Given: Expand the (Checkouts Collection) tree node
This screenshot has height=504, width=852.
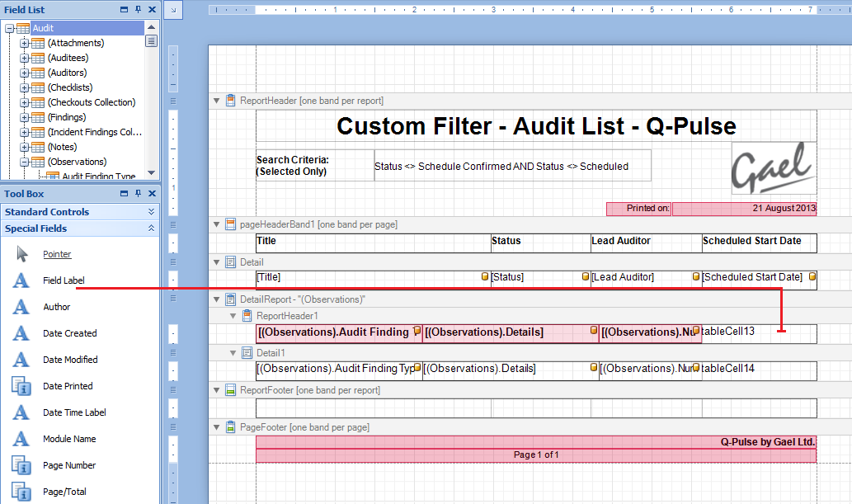Looking at the screenshot, I should click(x=25, y=102).
